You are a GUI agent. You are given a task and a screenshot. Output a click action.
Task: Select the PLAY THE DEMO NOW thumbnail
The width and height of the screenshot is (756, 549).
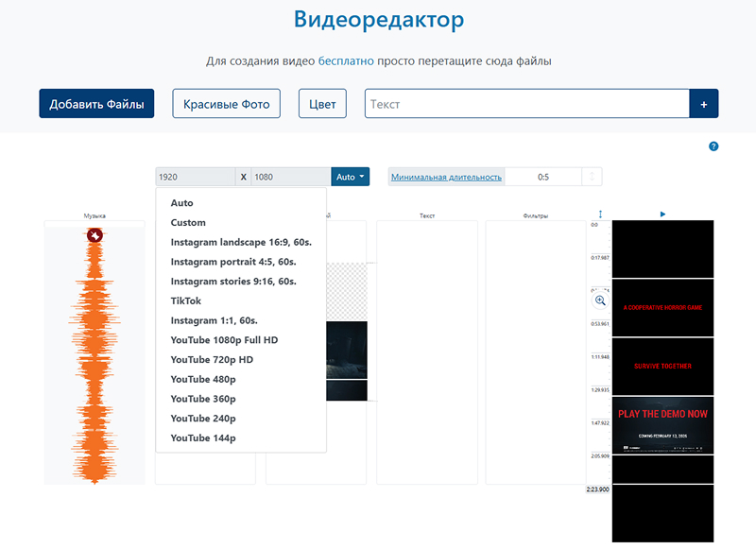coord(662,425)
